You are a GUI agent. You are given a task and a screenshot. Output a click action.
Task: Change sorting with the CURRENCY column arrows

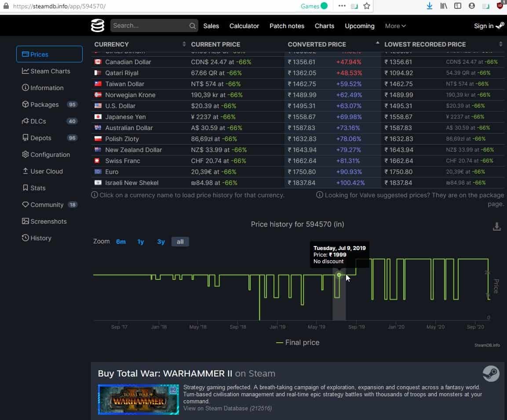tap(184, 44)
